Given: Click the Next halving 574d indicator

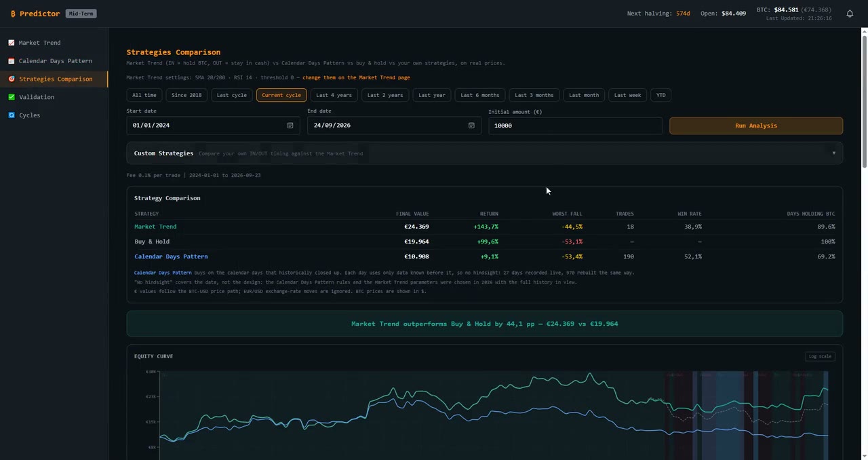Looking at the screenshot, I should click(x=658, y=14).
